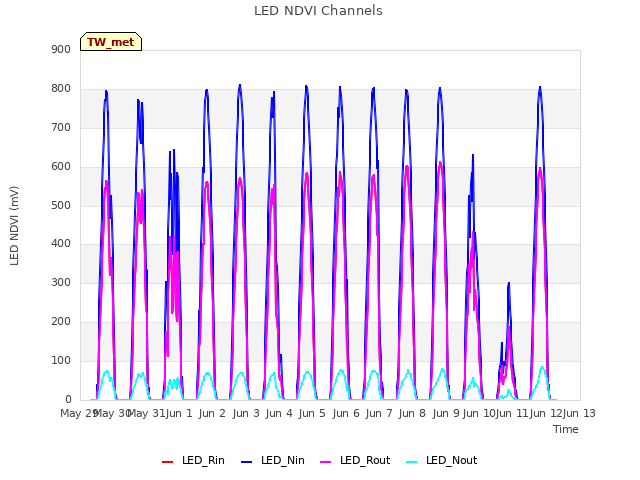This screenshot has width=640, height=480.
Task: Click the 500 y-axis tick label
Action: click(x=61, y=205)
